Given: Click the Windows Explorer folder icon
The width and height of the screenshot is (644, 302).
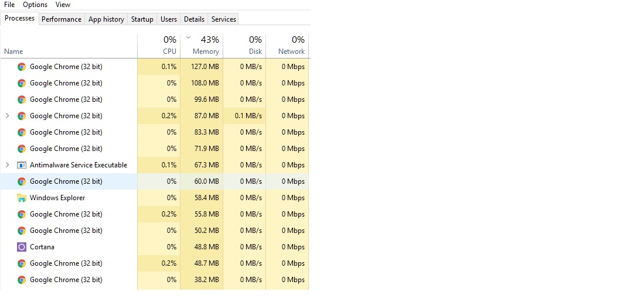Looking at the screenshot, I should tap(22, 198).
